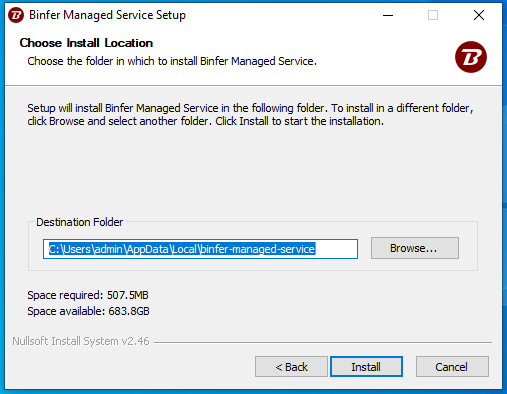This screenshot has height=394, width=507.
Task: Click the Binfer Managed Service Setup title text
Action: click(107, 15)
